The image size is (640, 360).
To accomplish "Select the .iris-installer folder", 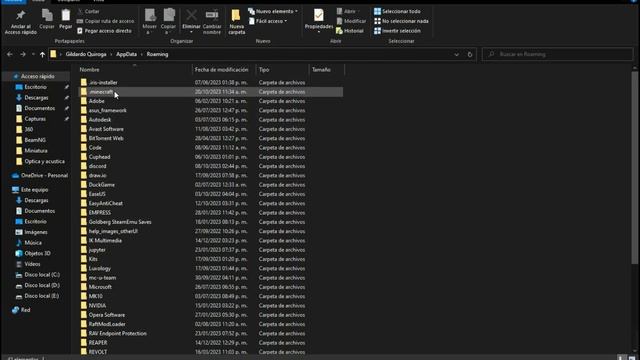I will click(210, 82).
